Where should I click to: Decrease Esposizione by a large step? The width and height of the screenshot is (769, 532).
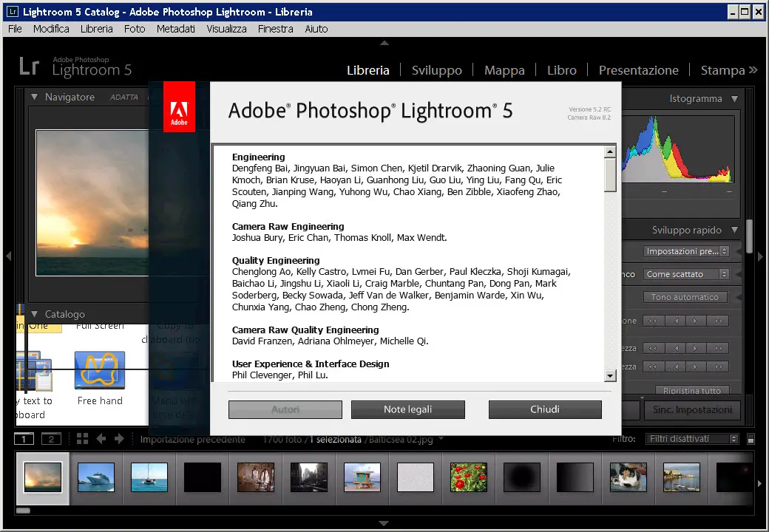[653, 321]
